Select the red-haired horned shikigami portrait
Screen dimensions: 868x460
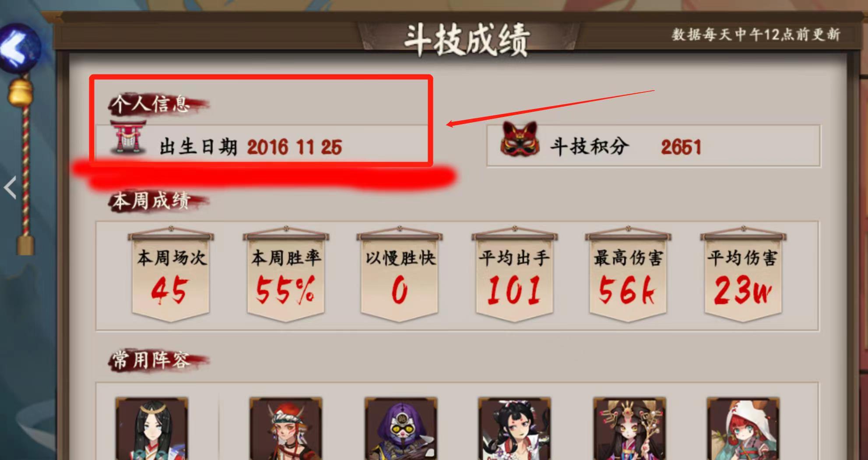[x=286, y=428]
